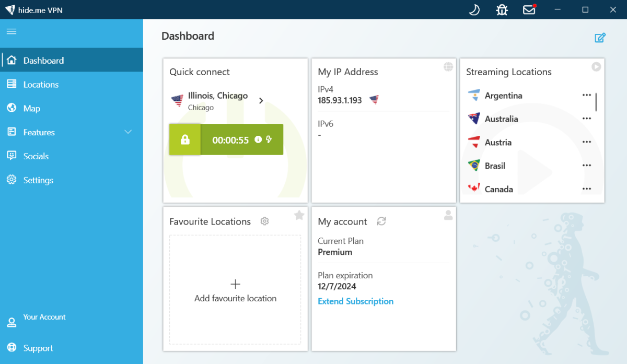Expand the Features menu in the sidebar
This screenshot has height=364, width=627.
(72, 132)
